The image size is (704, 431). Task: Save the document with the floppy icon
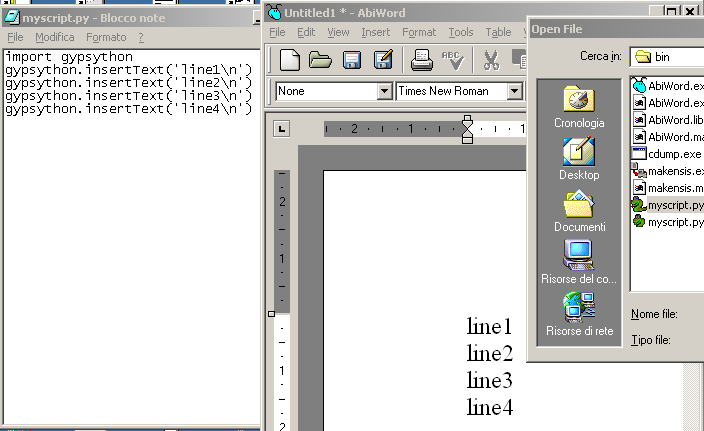coord(352,60)
